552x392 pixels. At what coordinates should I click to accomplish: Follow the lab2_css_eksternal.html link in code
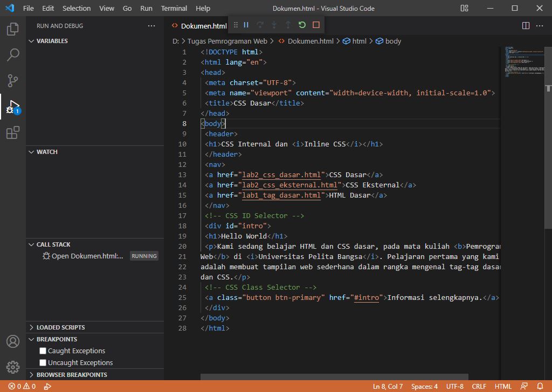289,185
